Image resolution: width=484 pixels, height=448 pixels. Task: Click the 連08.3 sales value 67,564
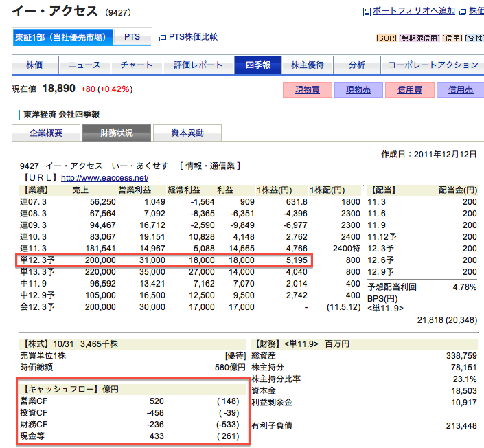click(x=102, y=214)
